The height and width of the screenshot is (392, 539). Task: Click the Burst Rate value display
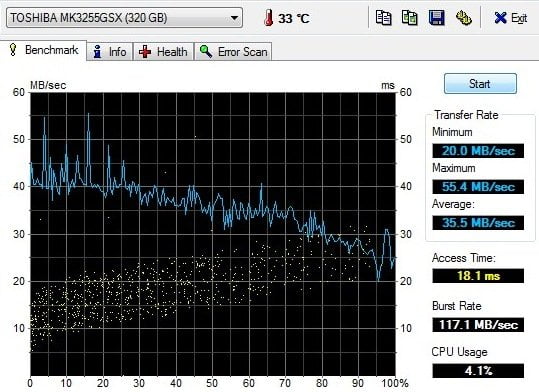point(478,325)
